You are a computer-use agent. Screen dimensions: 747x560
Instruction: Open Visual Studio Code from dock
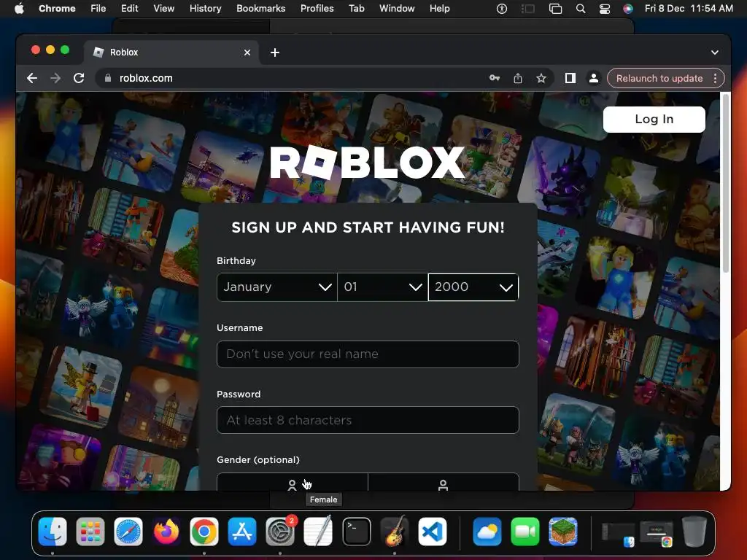tap(432, 532)
